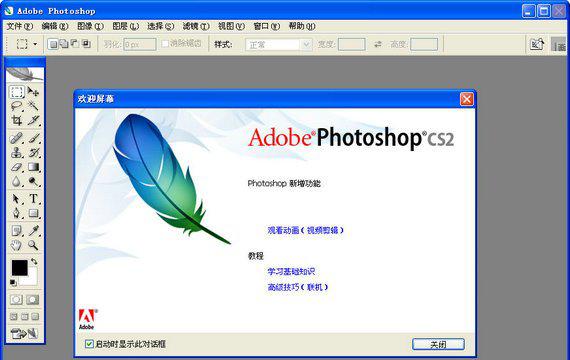The width and height of the screenshot is (570, 360).
Task: Select the Slice tool
Action: pyautogui.click(x=33, y=120)
